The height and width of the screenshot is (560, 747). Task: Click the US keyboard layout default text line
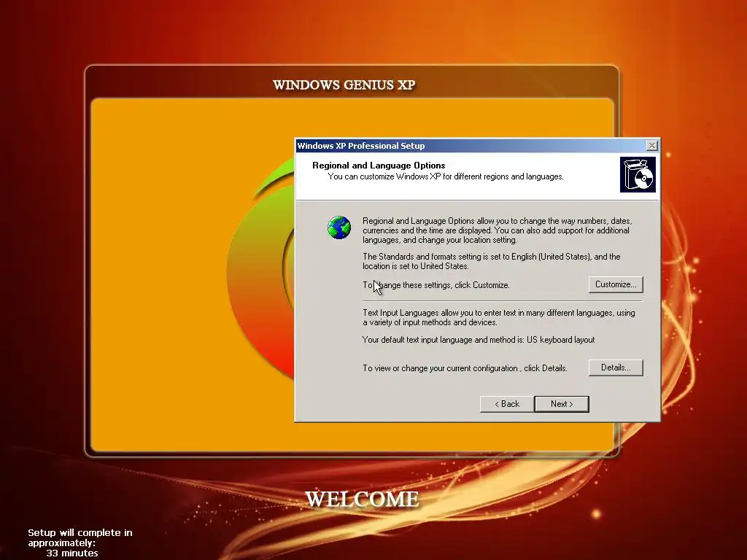pos(479,340)
